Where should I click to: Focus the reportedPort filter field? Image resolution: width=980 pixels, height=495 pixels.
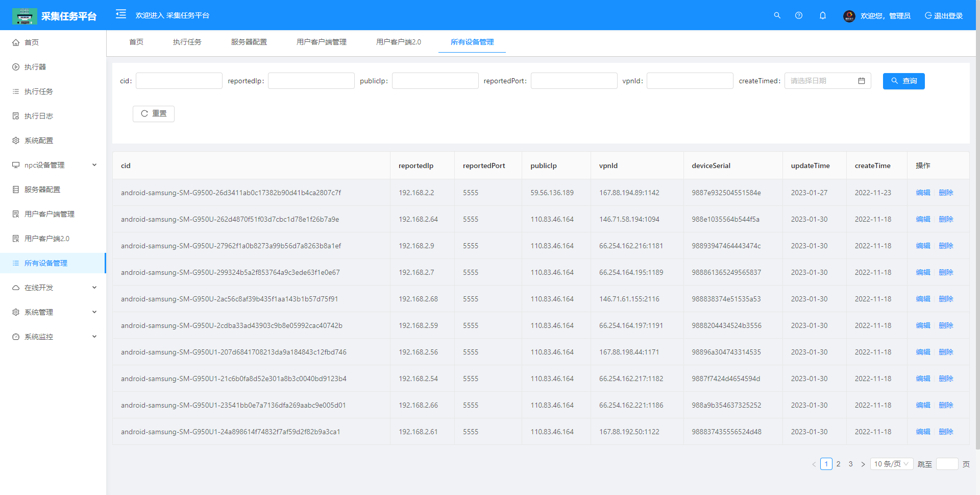point(574,81)
